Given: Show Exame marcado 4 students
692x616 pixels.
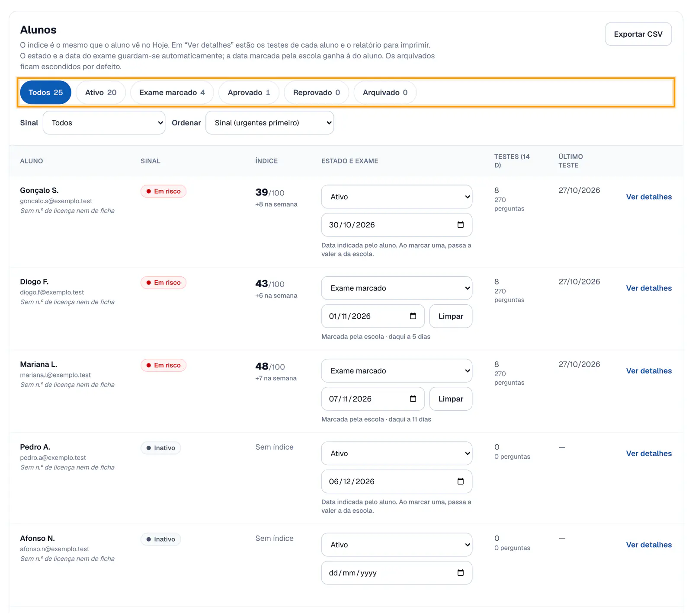Looking at the screenshot, I should pos(172,93).
